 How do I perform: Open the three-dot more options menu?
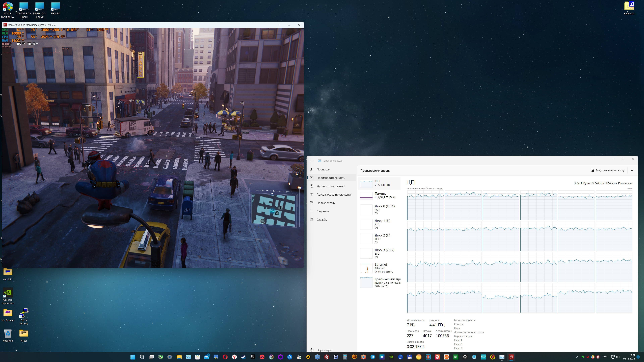click(632, 170)
